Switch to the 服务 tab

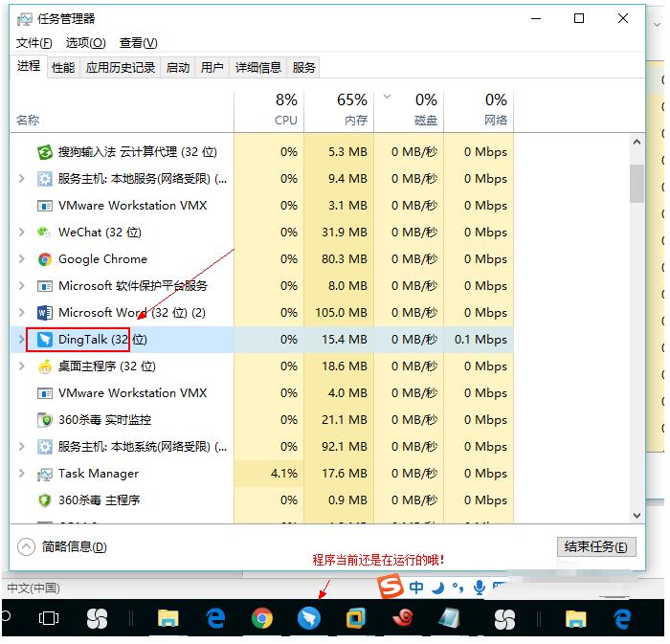[303, 68]
